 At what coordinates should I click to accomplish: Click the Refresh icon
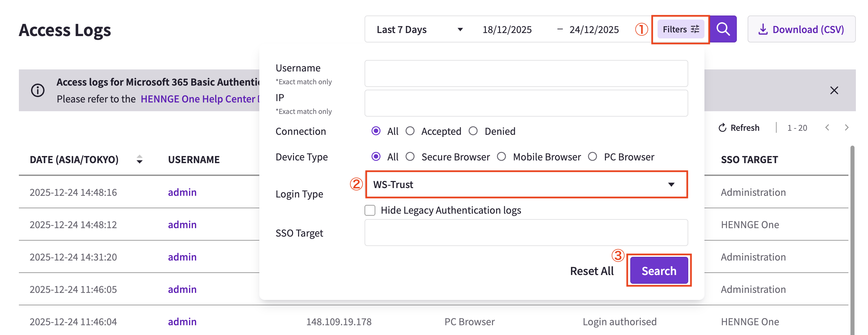(722, 128)
